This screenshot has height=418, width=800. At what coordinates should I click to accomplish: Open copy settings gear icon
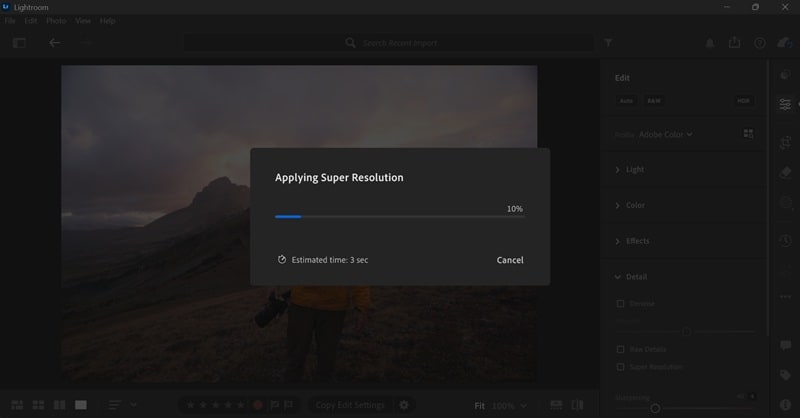pos(404,405)
